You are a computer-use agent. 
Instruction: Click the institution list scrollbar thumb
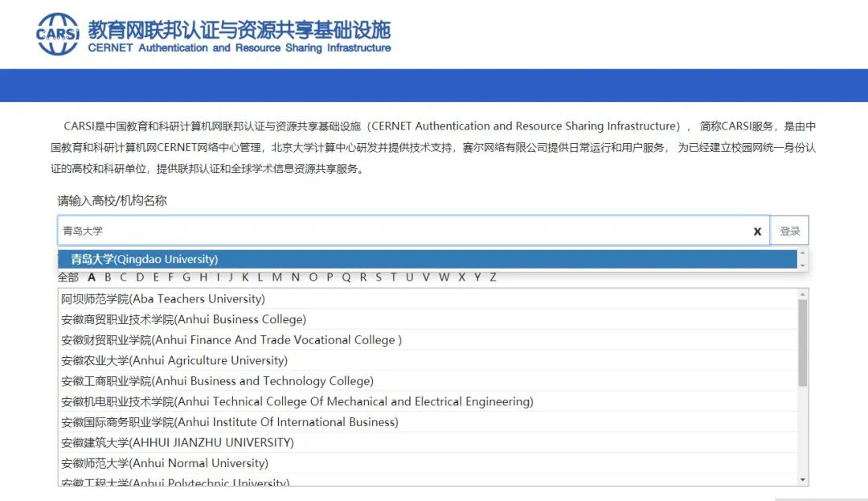pyautogui.click(x=803, y=343)
